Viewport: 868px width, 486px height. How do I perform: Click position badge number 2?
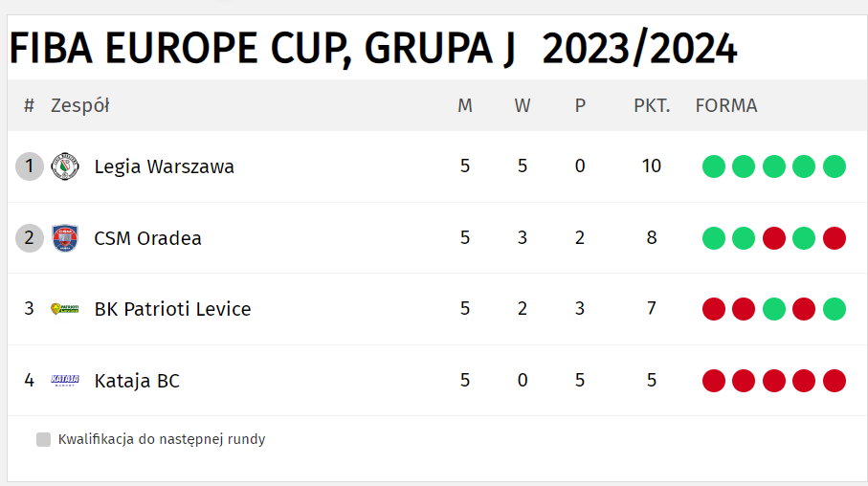pyautogui.click(x=30, y=238)
